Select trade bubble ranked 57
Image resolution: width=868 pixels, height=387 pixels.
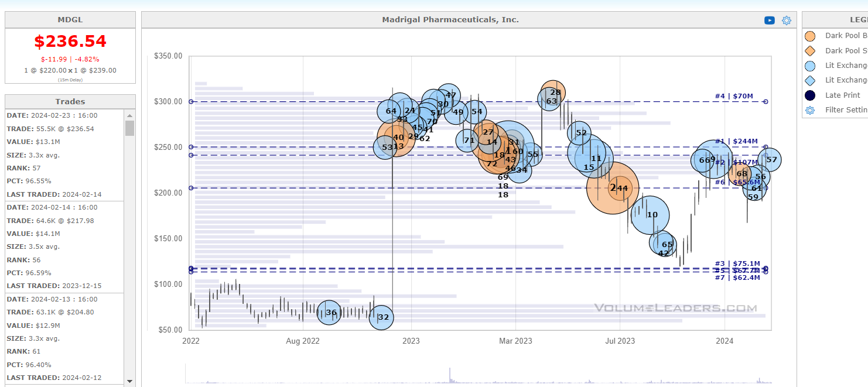point(771,159)
